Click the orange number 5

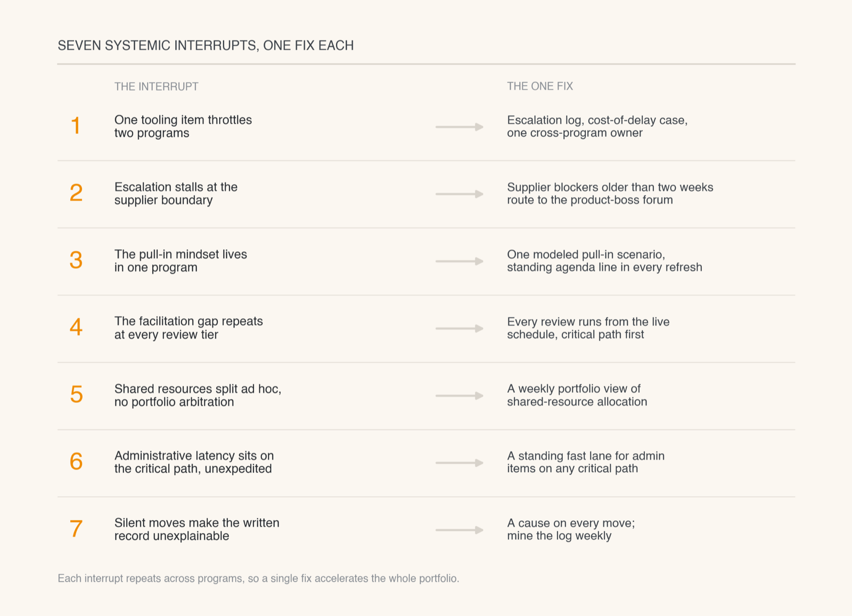(76, 395)
